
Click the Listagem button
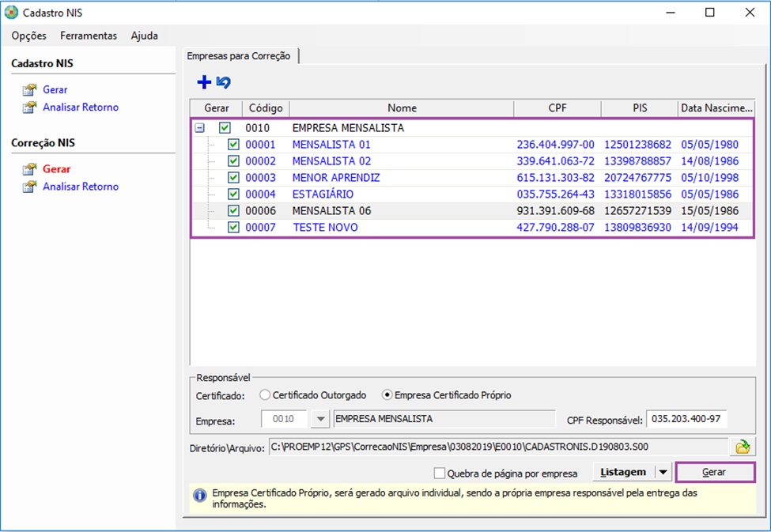click(x=623, y=472)
